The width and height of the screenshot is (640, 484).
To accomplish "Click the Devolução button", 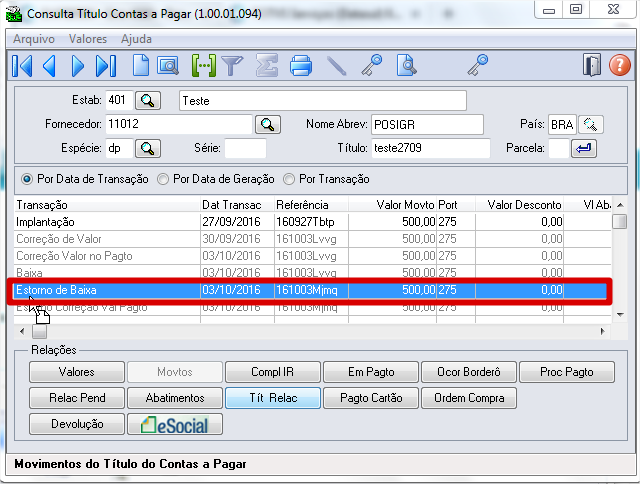I will tap(77, 424).
